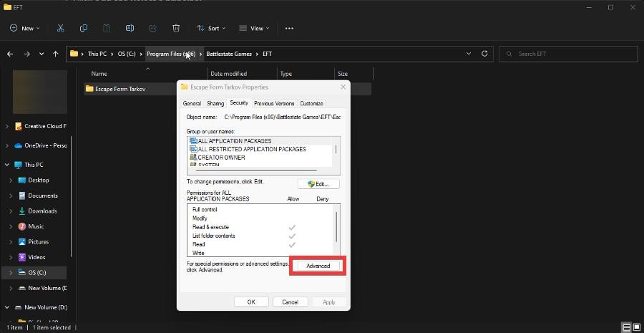Viewport: 644px width, 333px height.
Task: Switch to the Customize tab
Action: 311,103
